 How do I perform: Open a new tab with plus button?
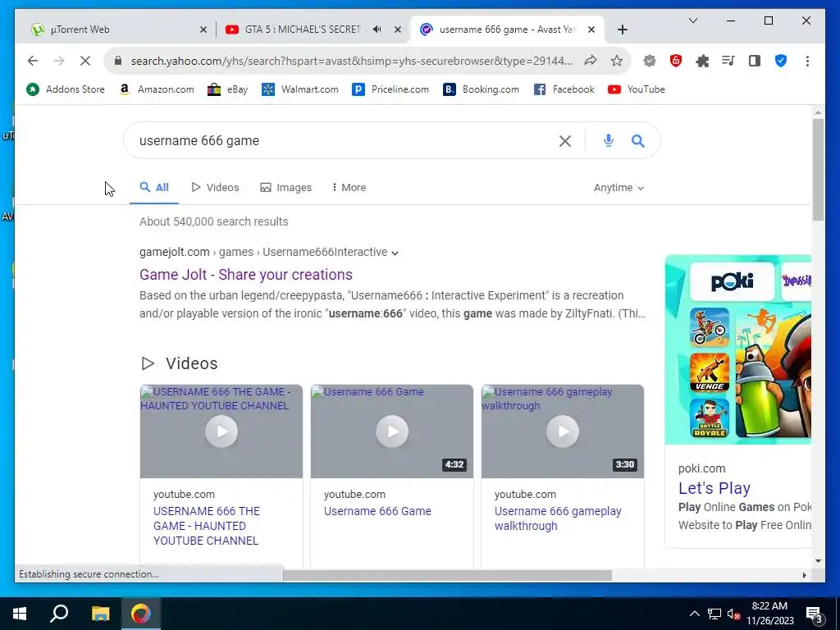[x=622, y=30]
